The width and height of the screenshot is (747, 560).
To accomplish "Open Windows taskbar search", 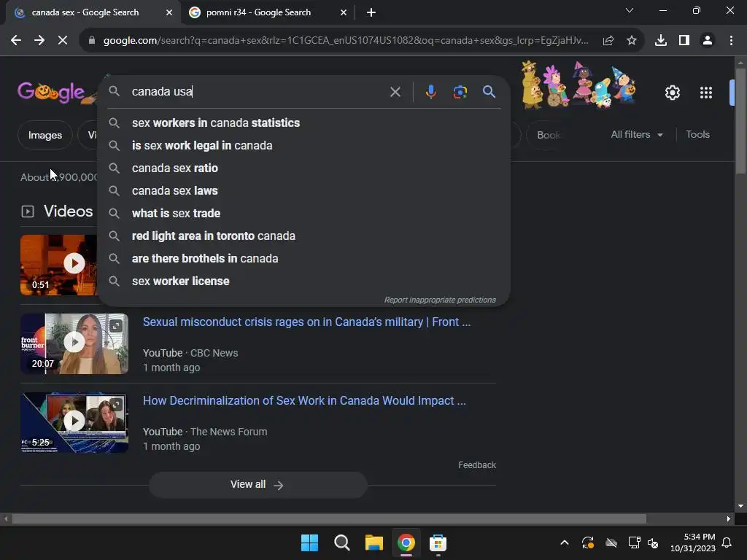I will [x=342, y=542].
